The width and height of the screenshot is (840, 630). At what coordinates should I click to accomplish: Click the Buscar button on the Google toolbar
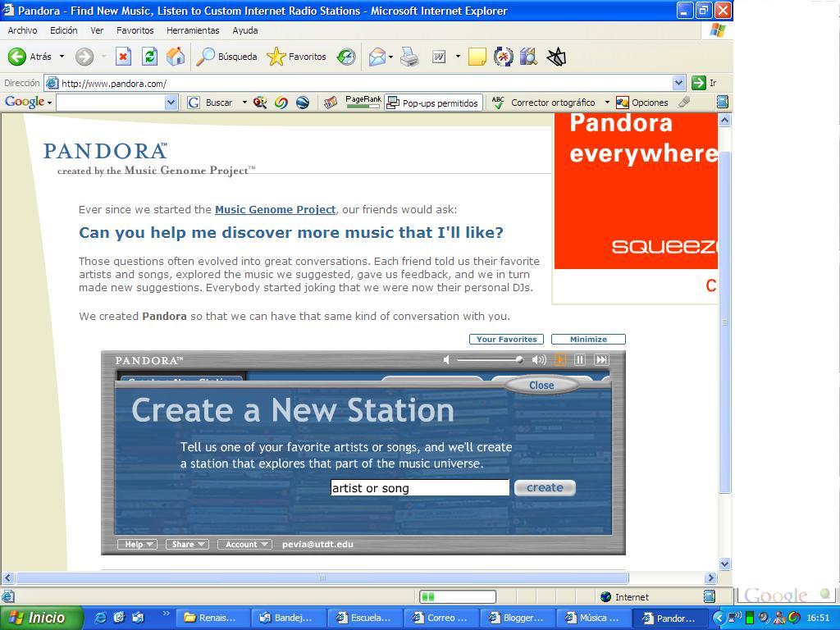[x=210, y=103]
